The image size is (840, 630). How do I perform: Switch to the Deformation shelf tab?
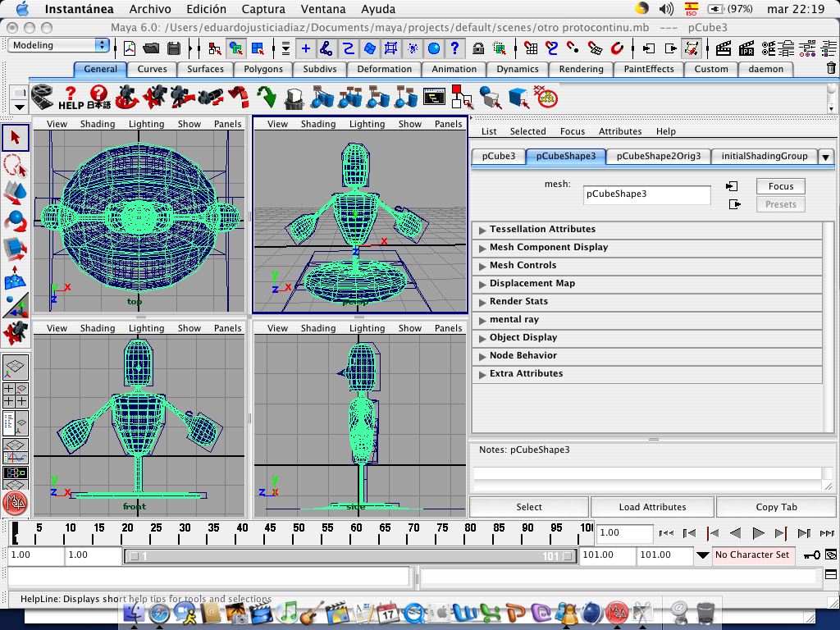coord(384,69)
